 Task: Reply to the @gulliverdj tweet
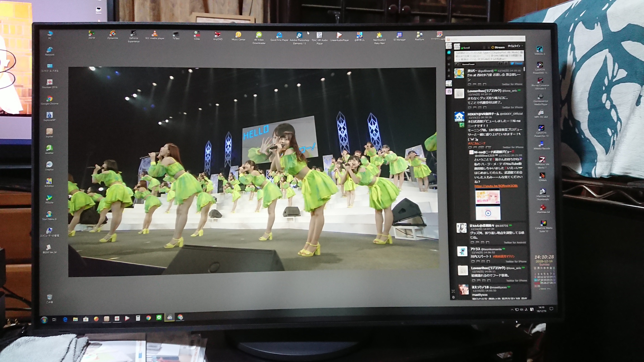(469, 84)
